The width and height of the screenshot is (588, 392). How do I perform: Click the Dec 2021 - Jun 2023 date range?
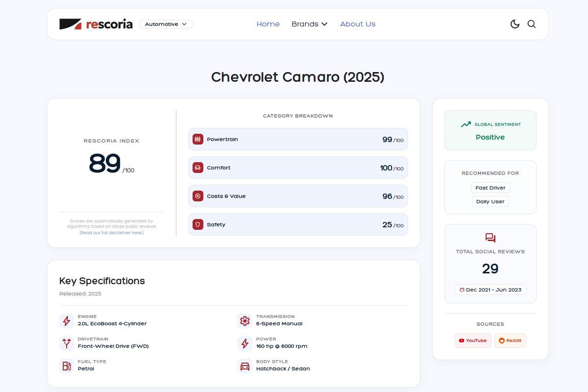tap(490, 290)
